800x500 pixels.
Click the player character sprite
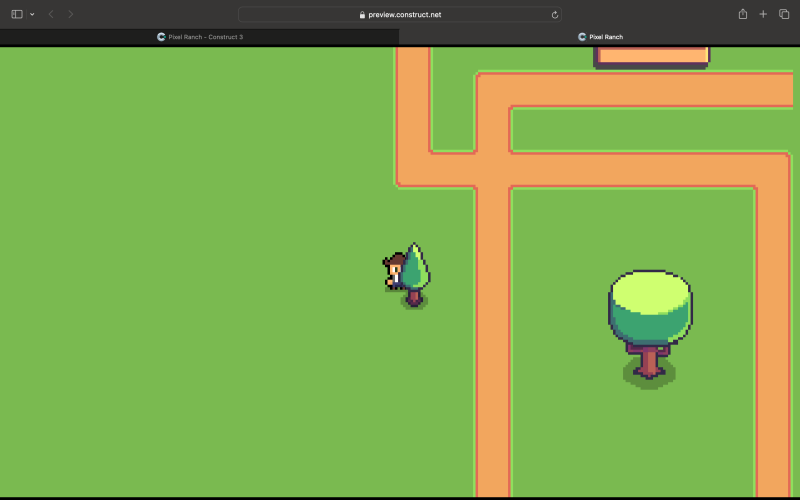click(x=393, y=272)
